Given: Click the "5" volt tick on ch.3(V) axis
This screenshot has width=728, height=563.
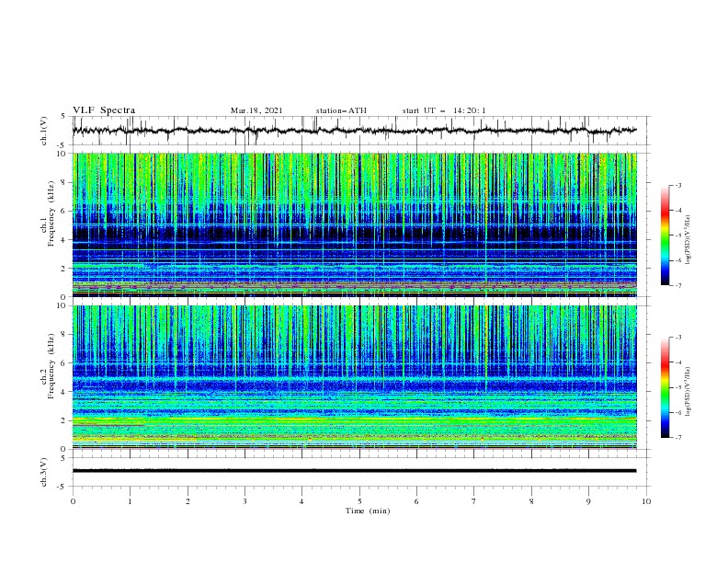Looking at the screenshot, I should [63, 458].
